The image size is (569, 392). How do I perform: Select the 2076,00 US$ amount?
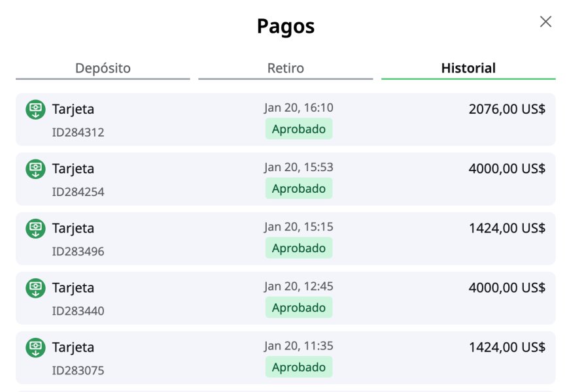507,109
